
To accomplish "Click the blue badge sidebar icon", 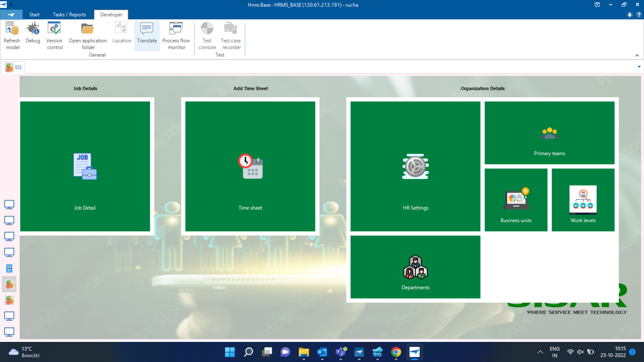I will [x=9, y=268].
